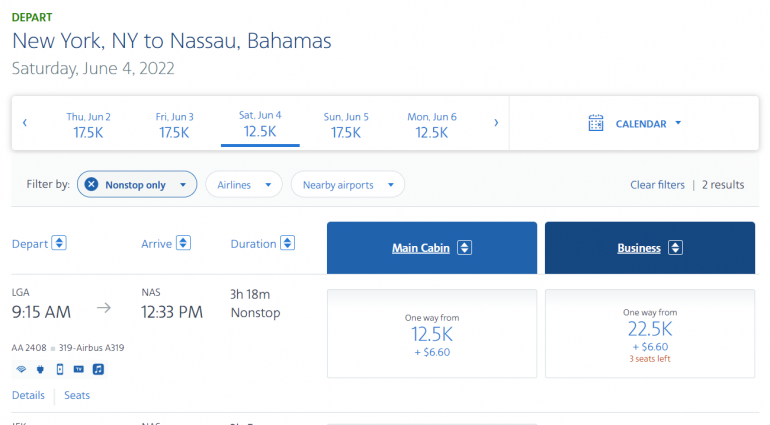Click the Clear filters link
770x425 pixels.
point(657,185)
